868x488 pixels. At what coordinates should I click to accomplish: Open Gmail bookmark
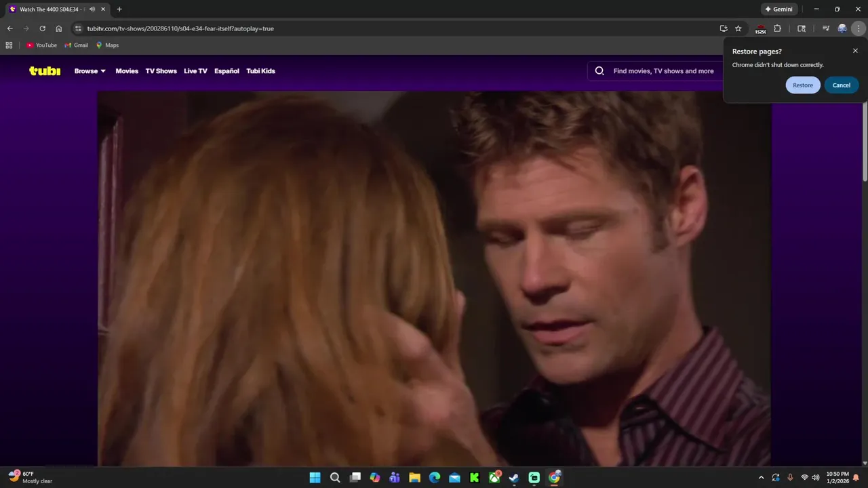77,45
